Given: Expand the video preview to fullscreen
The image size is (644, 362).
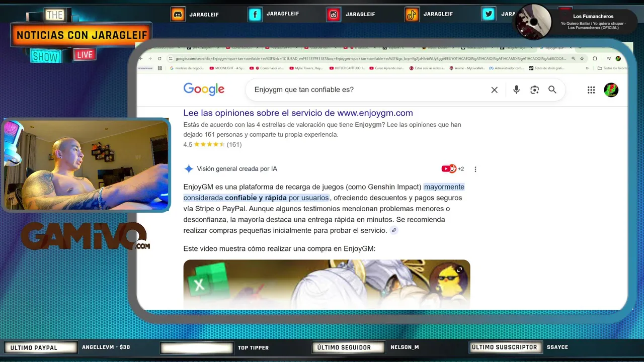Looking at the screenshot, I should 459,270.
